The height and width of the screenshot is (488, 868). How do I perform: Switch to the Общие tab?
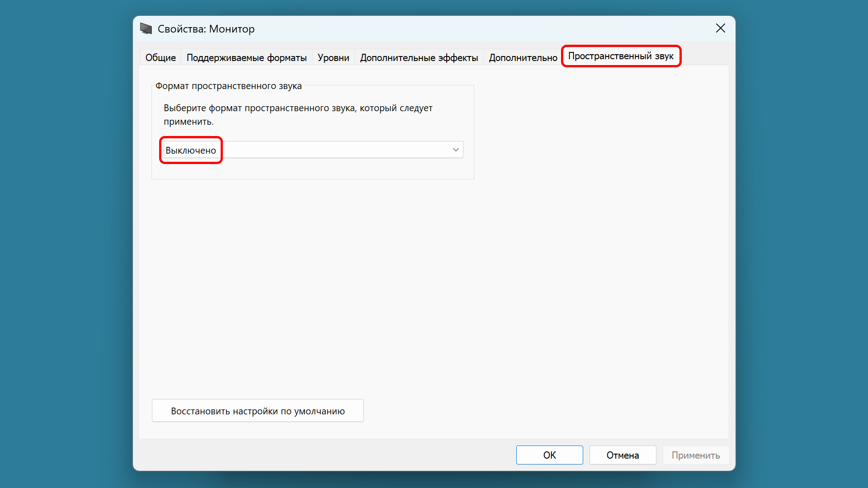(x=160, y=57)
